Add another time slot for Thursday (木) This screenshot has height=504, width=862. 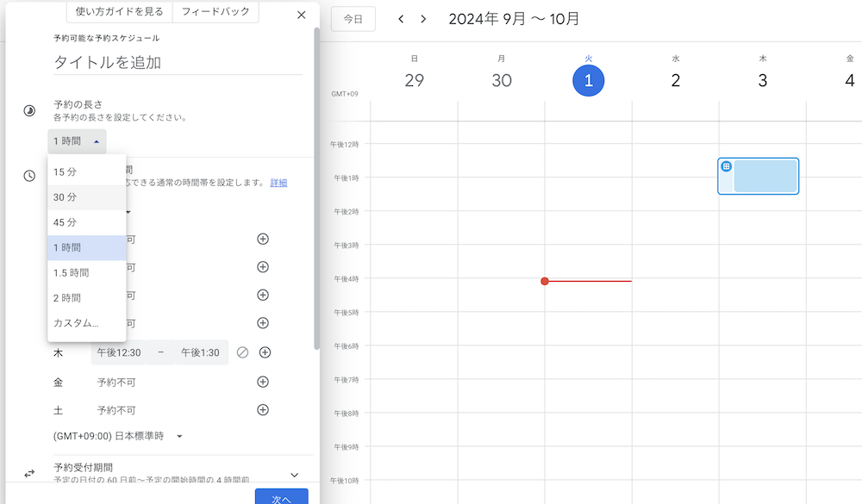265,352
